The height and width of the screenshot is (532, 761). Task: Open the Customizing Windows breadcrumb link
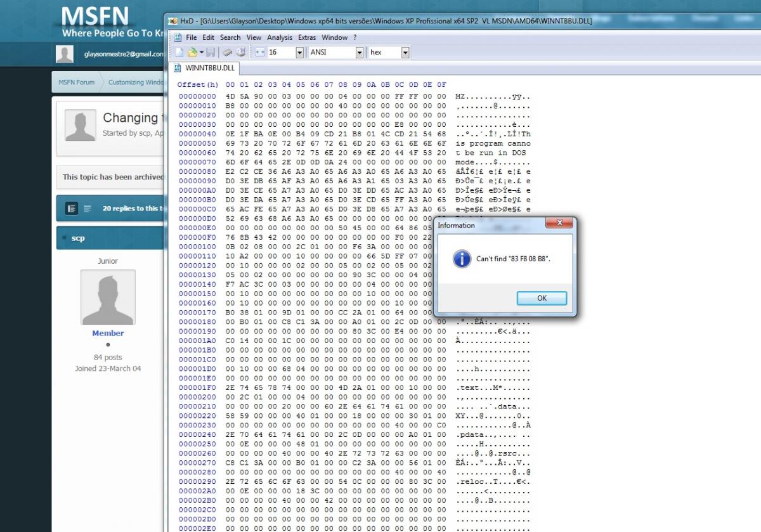click(x=136, y=82)
